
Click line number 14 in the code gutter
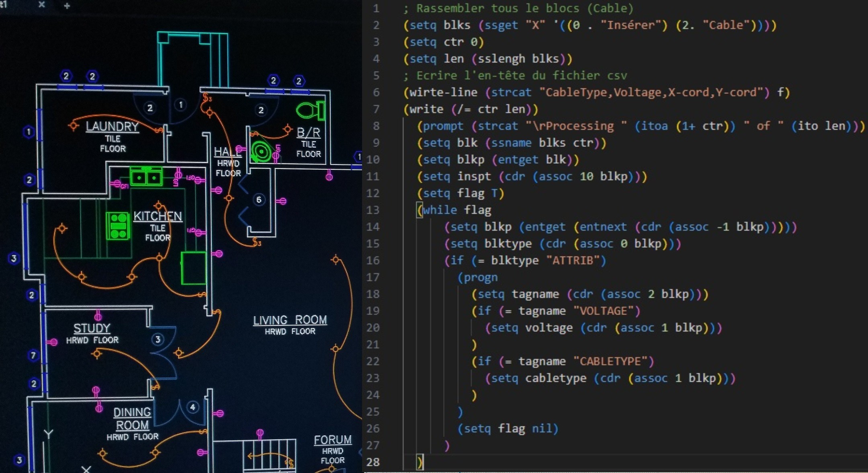point(373,226)
